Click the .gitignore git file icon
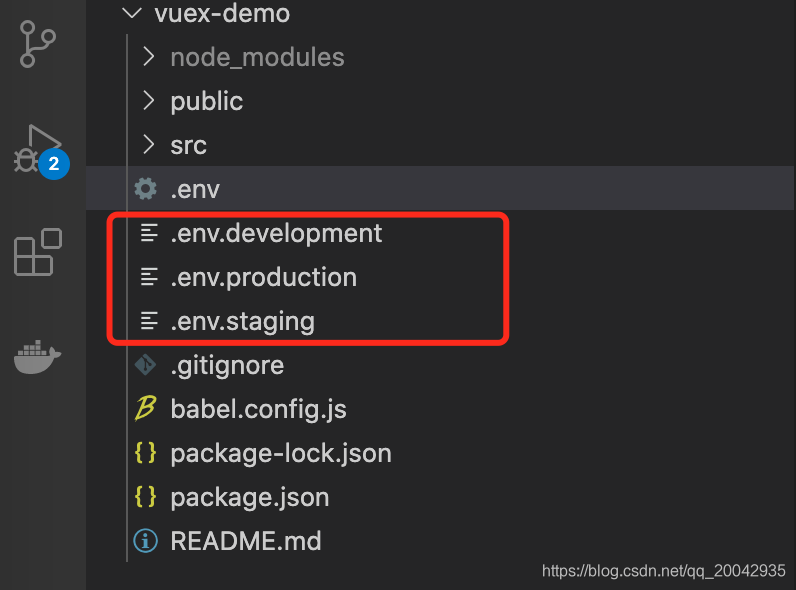 click(146, 365)
